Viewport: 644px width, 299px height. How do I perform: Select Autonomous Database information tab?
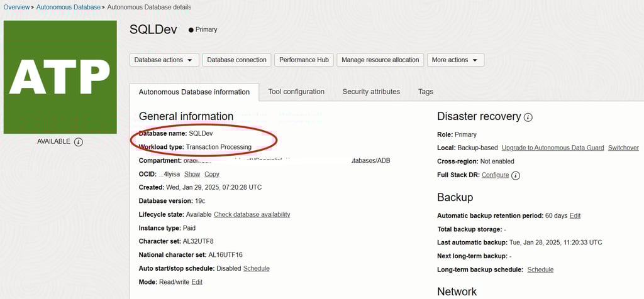(194, 92)
